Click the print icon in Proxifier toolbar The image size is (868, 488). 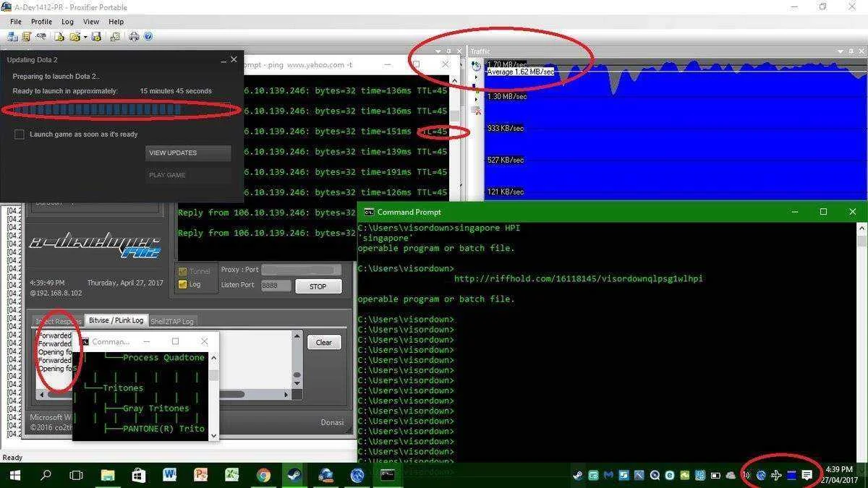pyautogui.click(x=134, y=36)
